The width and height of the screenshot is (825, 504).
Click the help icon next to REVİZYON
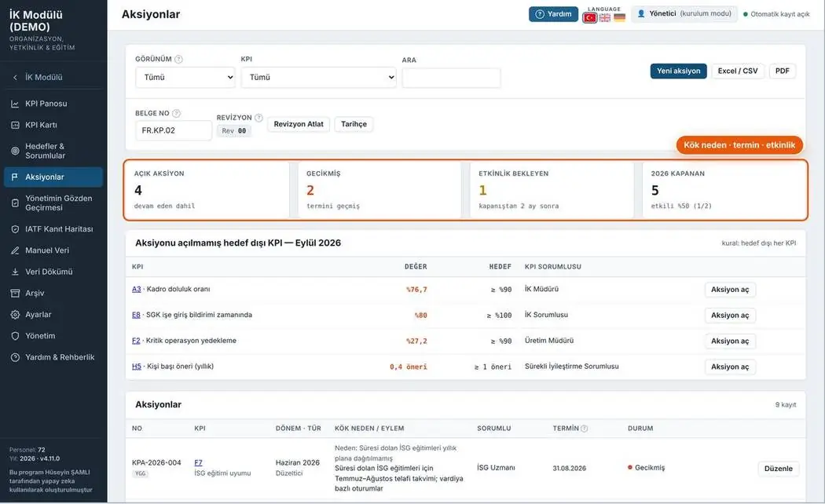(258, 118)
